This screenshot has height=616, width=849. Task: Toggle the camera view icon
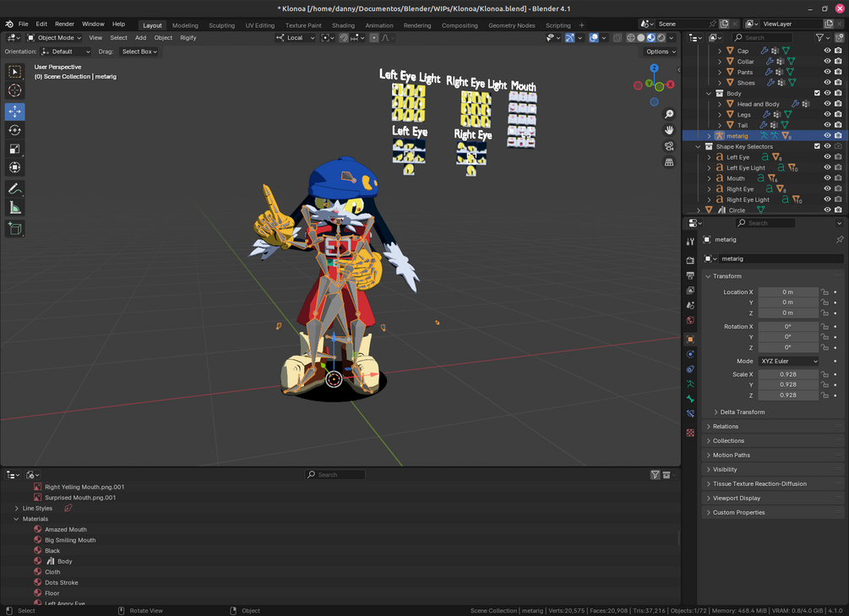(x=669, y=146)
